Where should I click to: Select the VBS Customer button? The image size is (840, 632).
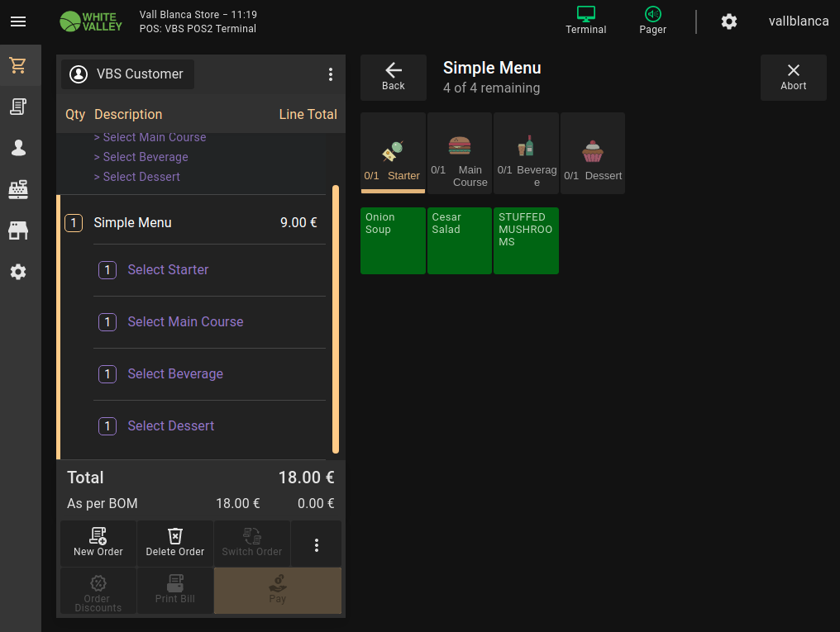[127, 74]
